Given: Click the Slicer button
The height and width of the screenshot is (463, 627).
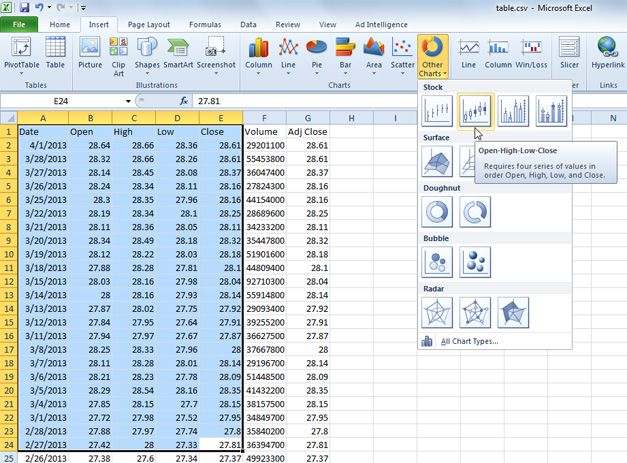Looking at the screenshot, I should click(569, 54).
